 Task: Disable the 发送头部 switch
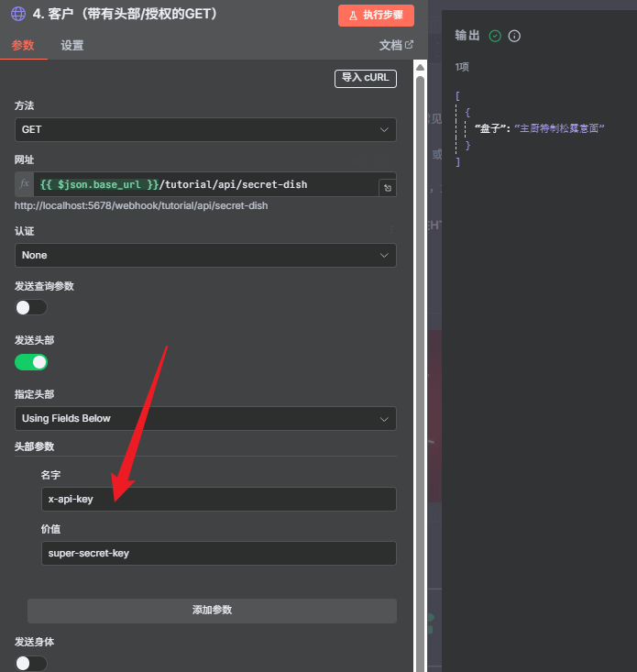coord(31,362)
